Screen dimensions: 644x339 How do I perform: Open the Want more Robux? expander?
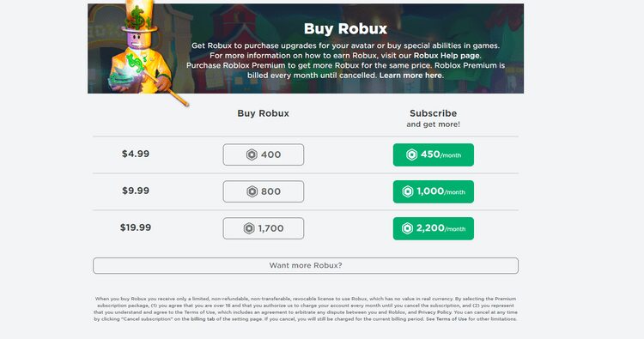coord(306,265)
